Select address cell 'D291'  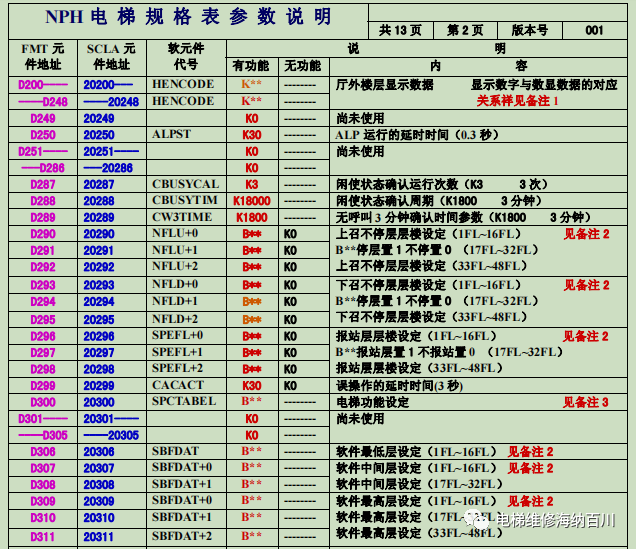click(x=43, y=251)
